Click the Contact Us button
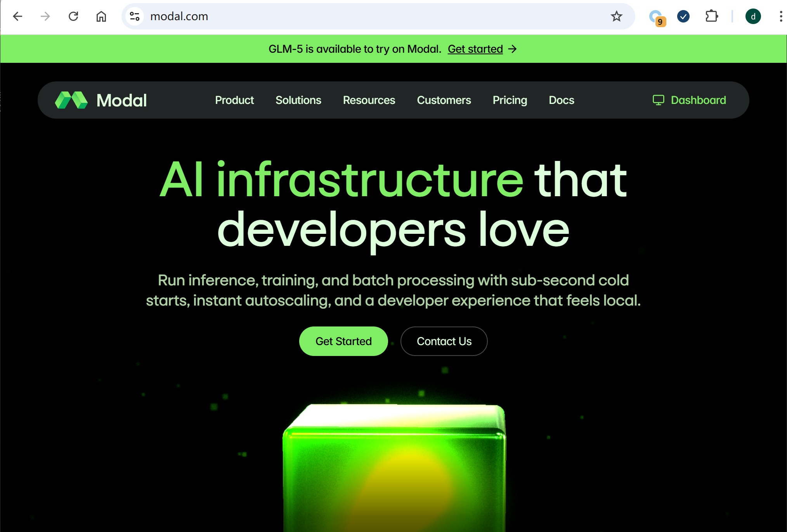Screen dimensions: 787x532 [x=444, y=341]
